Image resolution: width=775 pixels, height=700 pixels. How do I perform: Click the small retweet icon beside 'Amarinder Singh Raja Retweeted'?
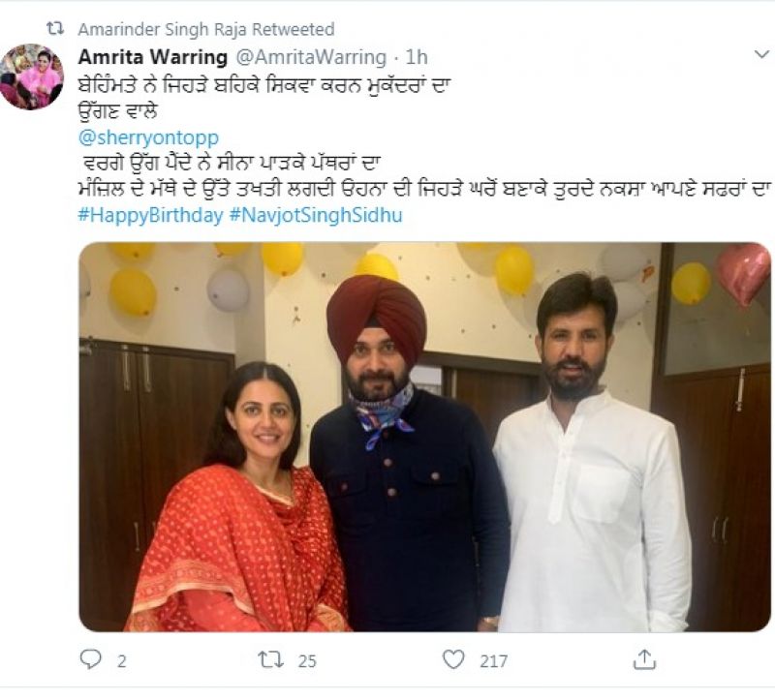(x=55, y=30)
